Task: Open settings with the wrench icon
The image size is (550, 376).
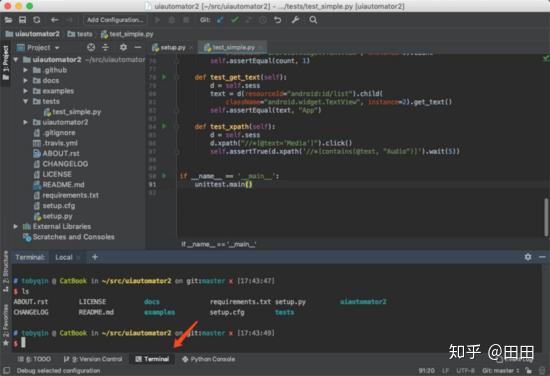Action: tap(295, 20)
